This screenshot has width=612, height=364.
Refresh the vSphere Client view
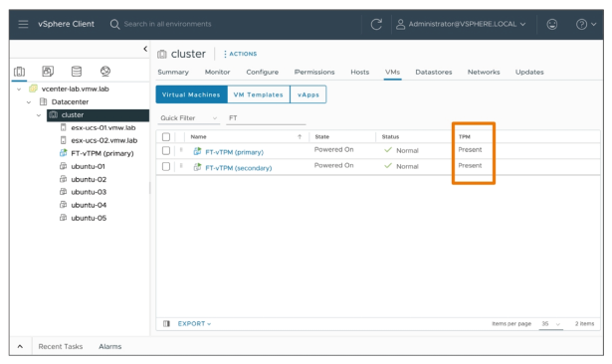(376, 24)
